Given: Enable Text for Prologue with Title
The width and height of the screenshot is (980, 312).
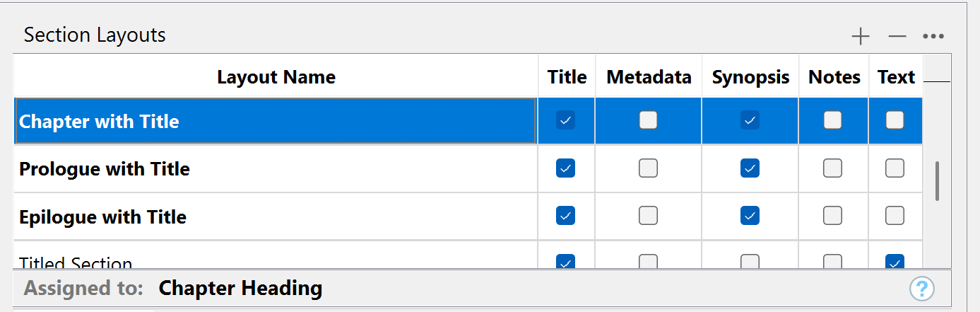Looking at the screenshot, I should click(x=895, y=168).
